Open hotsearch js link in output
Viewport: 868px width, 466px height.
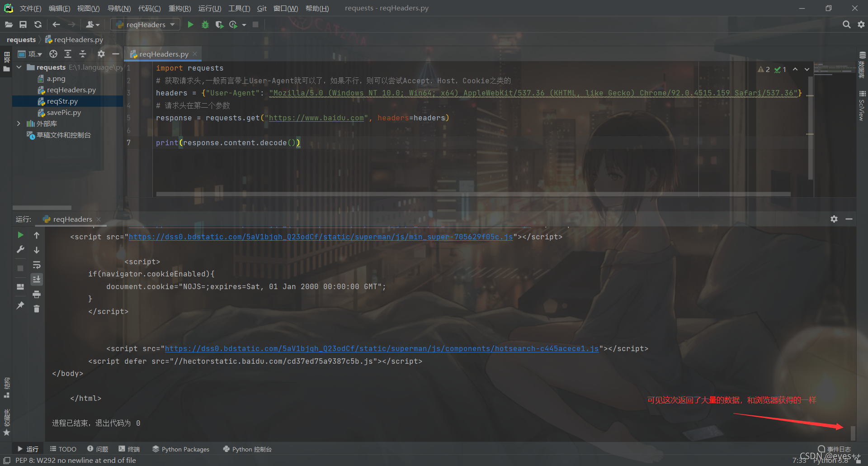382,348
